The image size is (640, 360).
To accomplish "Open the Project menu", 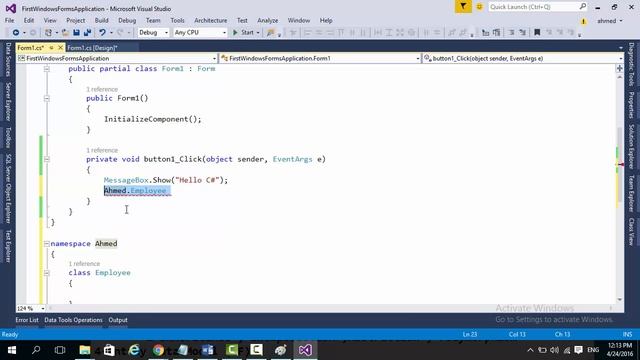I will [76, 20].
